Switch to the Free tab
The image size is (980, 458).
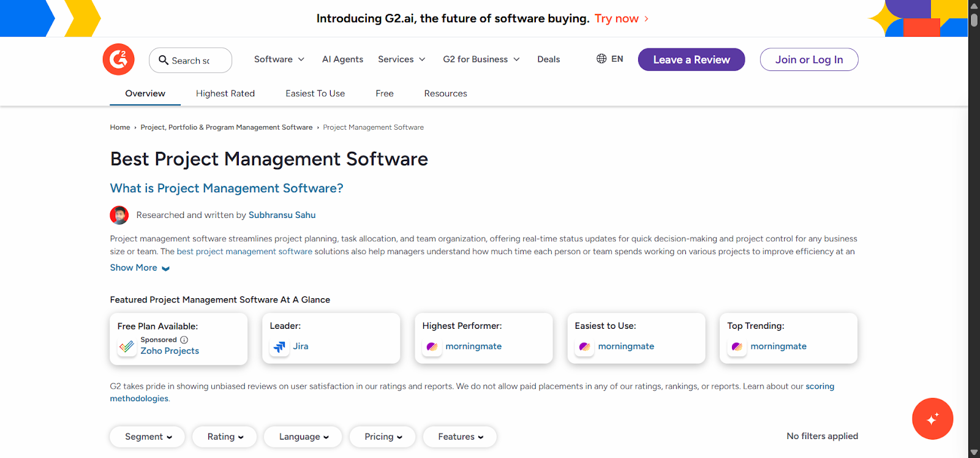[x=385, y=94]
